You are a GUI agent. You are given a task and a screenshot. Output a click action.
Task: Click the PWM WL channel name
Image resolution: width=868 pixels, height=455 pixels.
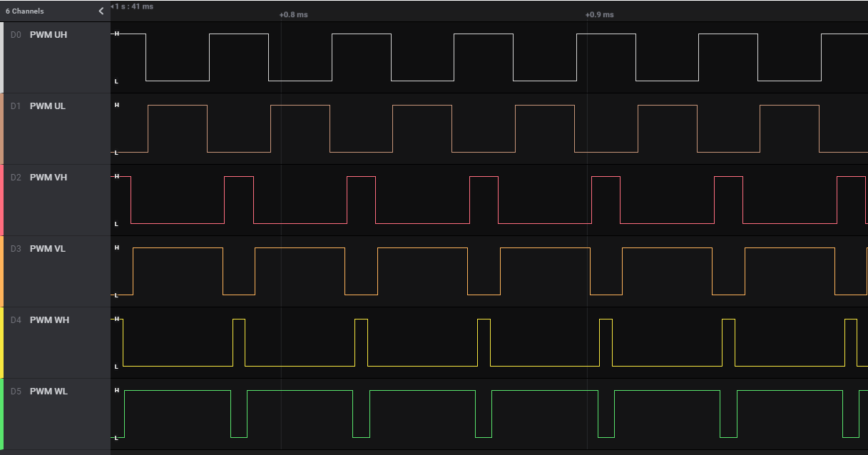point(48,392)
